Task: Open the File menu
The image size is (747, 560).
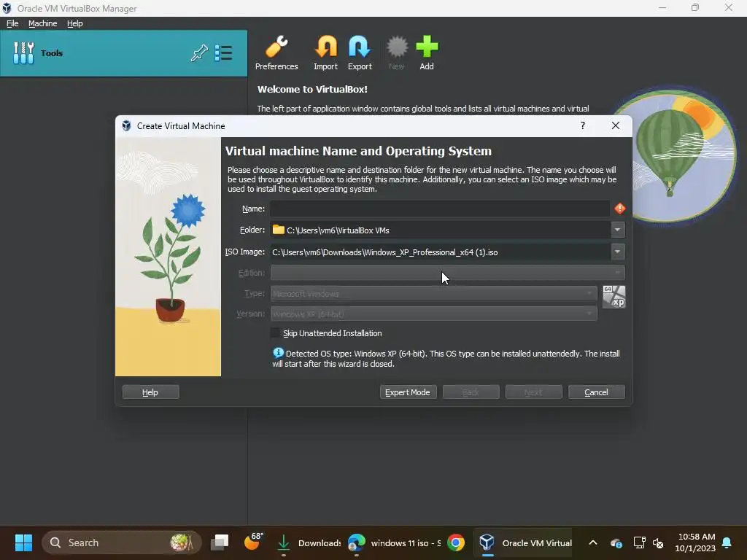Action: pyautogui.click(x=12, y=23)
